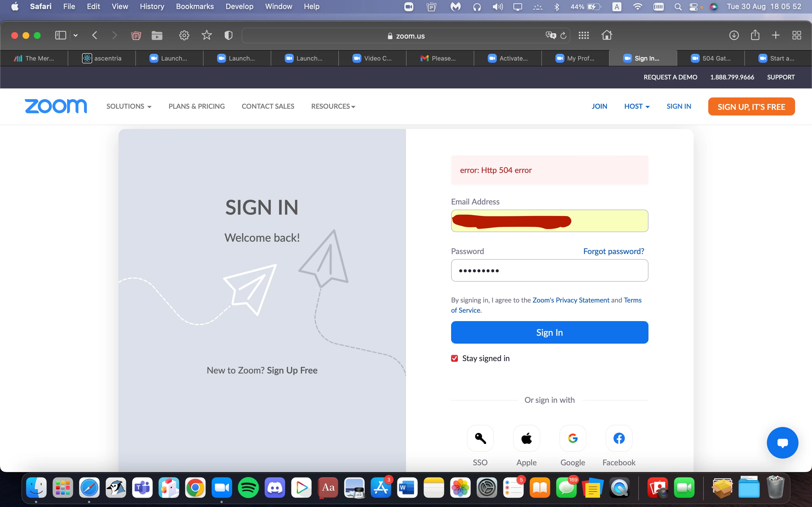
Task: Switch to the 504 Gat... tab
Action: 710,58
